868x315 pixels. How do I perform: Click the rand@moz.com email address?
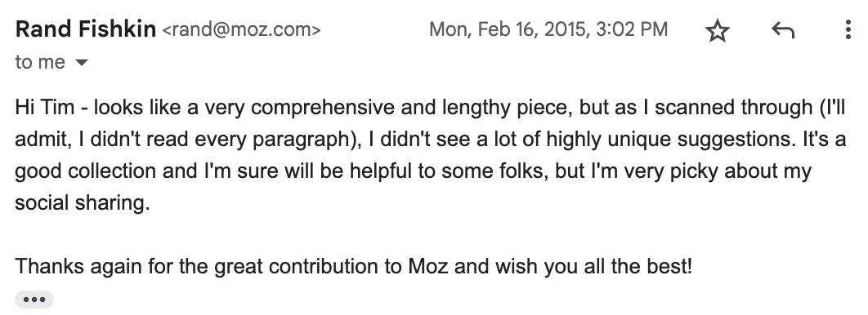[x=241, y=30]
